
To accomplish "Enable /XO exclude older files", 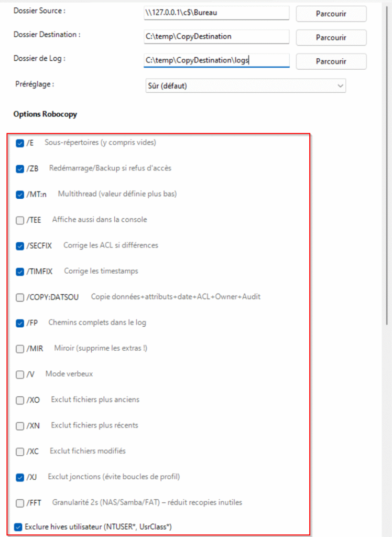I will pos(20,400).
